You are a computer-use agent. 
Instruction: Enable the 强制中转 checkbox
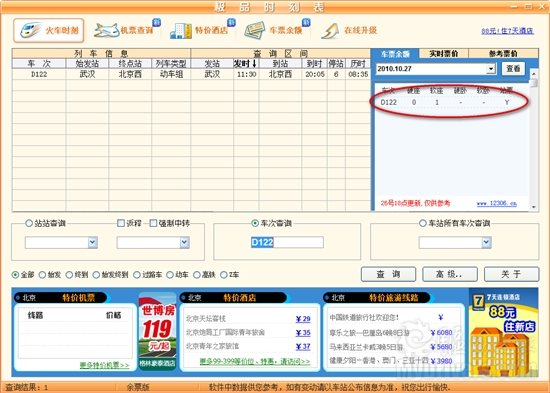click(153, 223)
